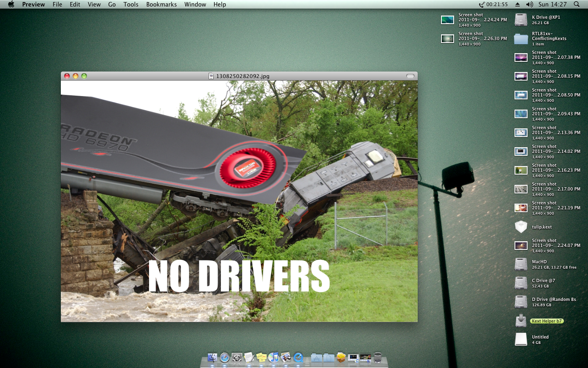Screen dimensions: 588x368
Task: Close the 1308250282092.jpg Preview window
Action: 67,76
